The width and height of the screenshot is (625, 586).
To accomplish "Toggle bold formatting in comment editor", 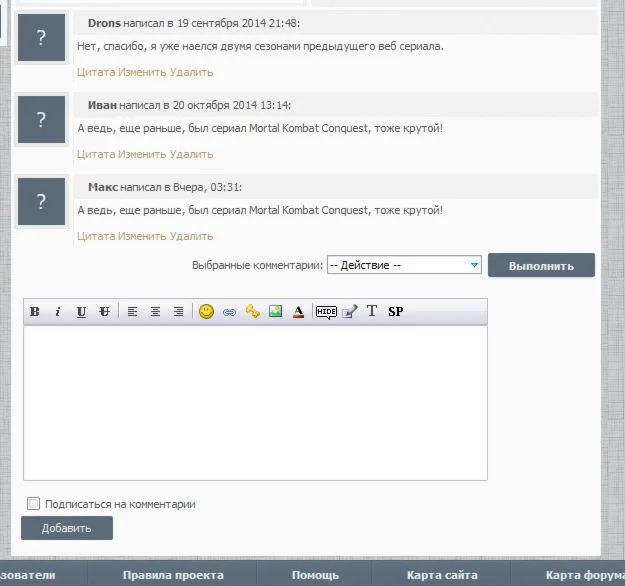I will 35,311.
